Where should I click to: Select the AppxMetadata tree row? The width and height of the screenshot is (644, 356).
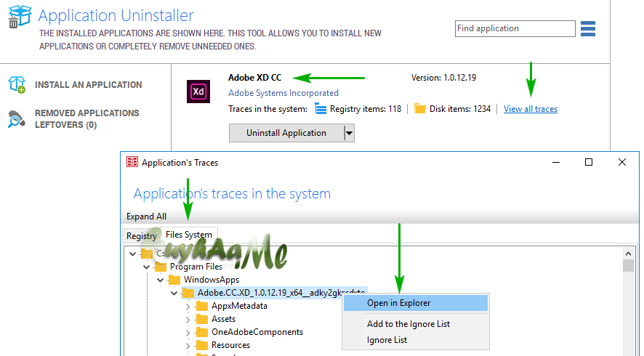[239, 307]
